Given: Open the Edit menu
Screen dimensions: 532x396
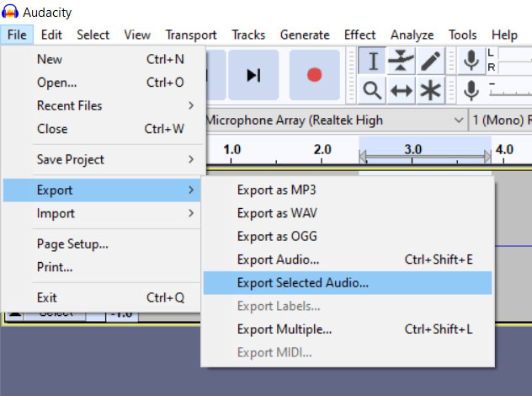Looking at the screenshot, I should [x=51, y=35].
